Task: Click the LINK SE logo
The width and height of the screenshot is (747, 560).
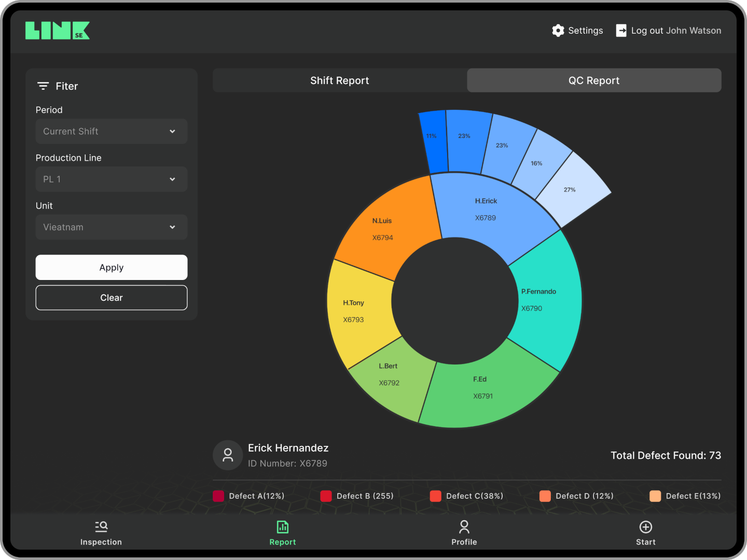Action: 57,30
